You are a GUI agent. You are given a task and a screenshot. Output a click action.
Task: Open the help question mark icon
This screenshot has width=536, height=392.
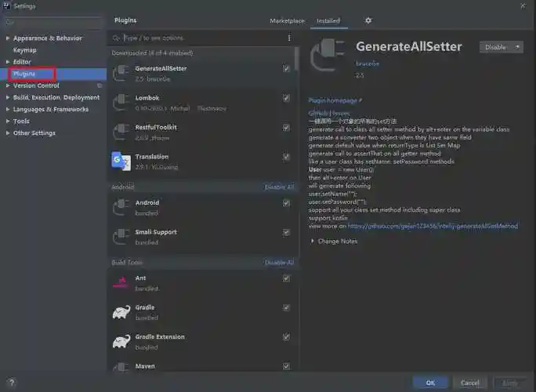coord(11,383)
